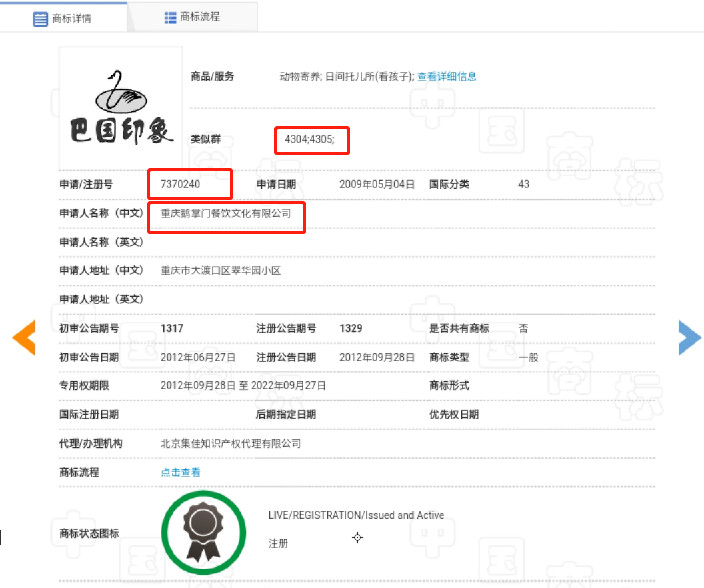Viewport: 704px width, 588px height.
Task: Select applicant address 重庆市大渡口区翠华园小区
Action: click(x=220, y=271)
